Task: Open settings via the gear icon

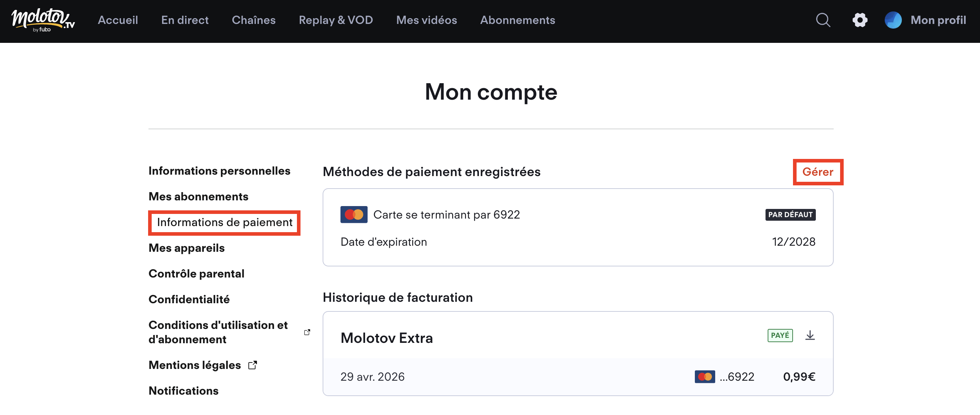Action: click(x=860, y=20)
